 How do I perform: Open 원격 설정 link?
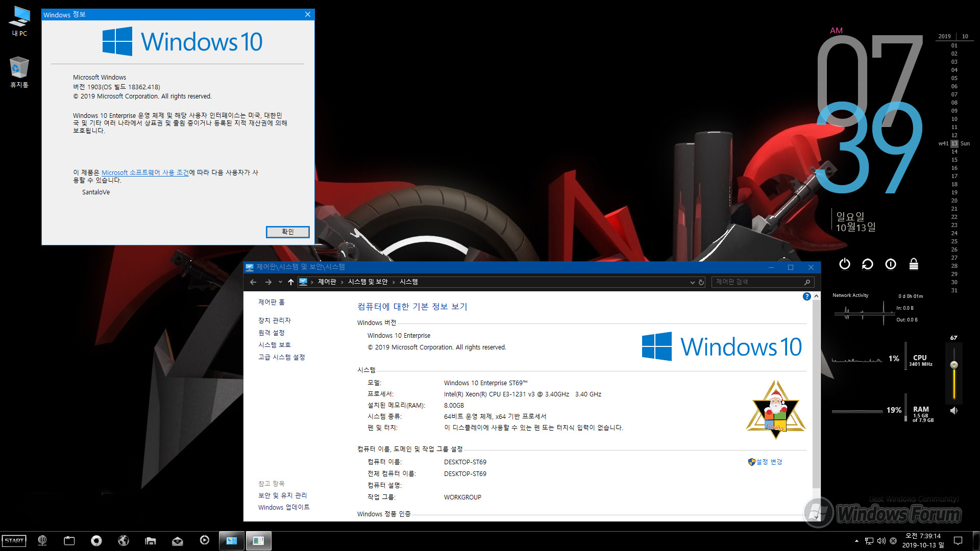pos(272,333)
